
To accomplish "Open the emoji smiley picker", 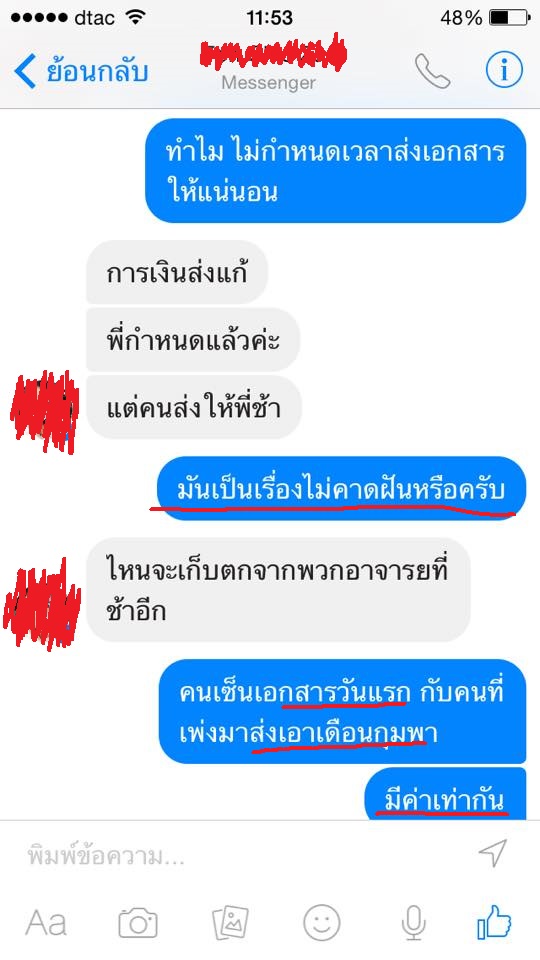I will coord(321,923).
